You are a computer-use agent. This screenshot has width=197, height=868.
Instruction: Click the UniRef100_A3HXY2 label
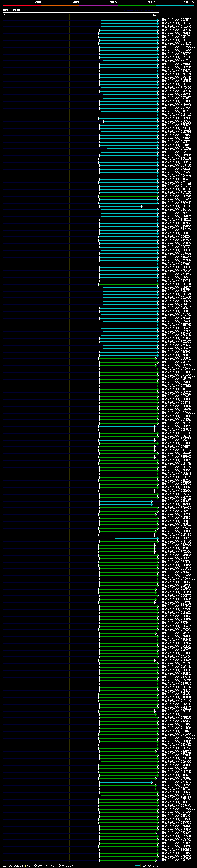[x=176, y=365]
